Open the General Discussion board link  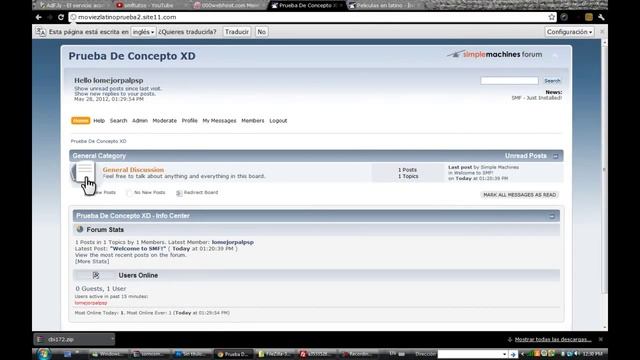pos(133,170)
